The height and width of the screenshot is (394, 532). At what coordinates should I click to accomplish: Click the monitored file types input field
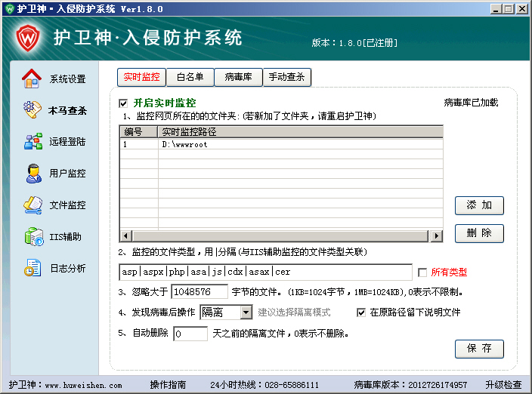[x=266, y=272]
